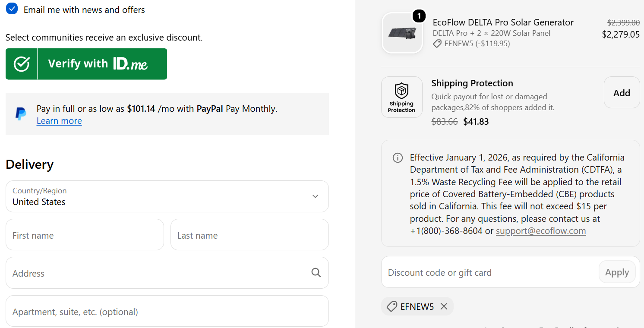
Task: Click the address search magnifier icon
Action: 316,272
